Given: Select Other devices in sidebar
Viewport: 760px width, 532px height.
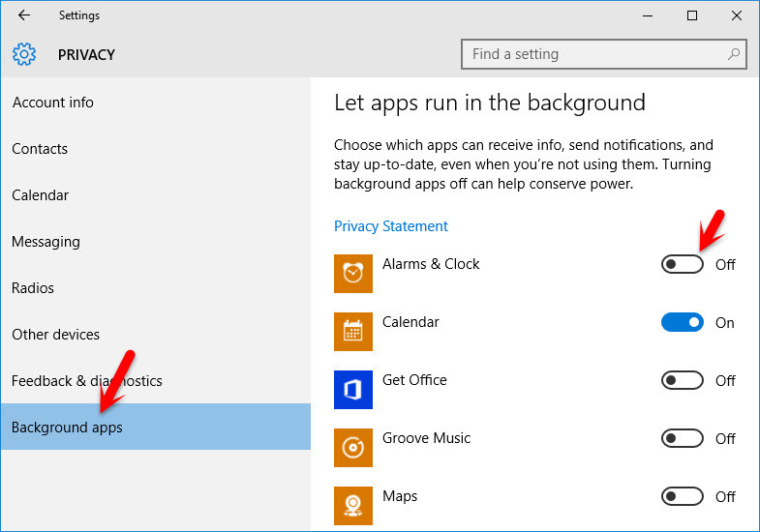Looking at the screenshot, I should (x=156, y=335).
